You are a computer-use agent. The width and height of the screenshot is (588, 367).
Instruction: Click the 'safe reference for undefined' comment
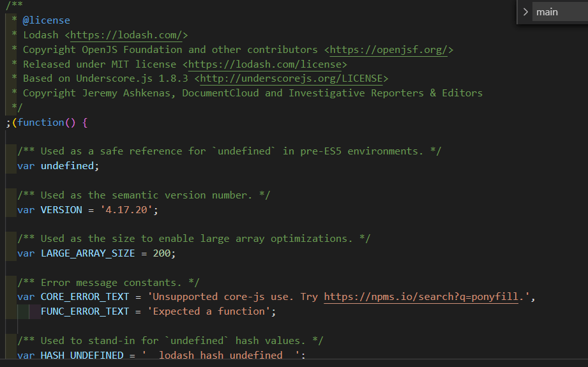click(229, 151)
